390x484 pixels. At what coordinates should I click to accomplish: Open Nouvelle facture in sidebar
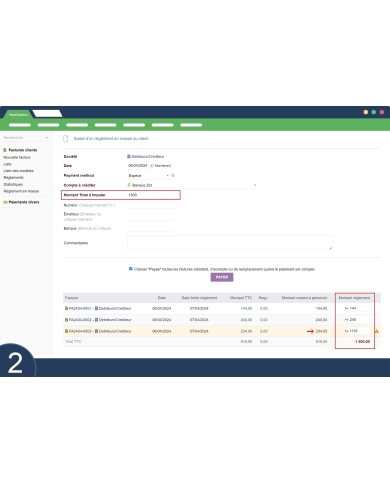pyautogui.click(x=17, y=157)
